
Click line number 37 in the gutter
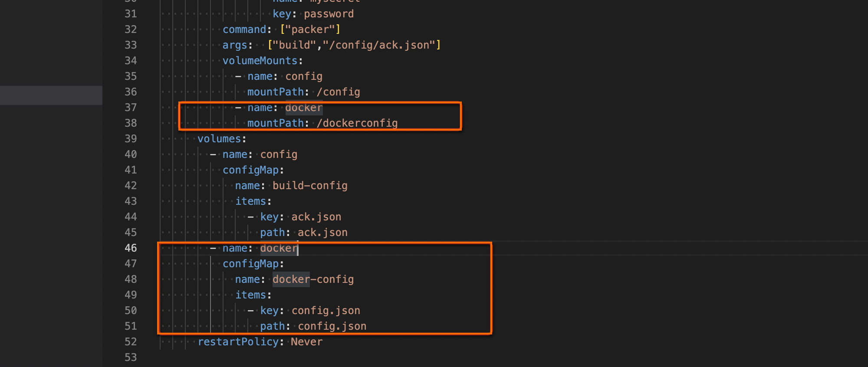click(131, 108)
